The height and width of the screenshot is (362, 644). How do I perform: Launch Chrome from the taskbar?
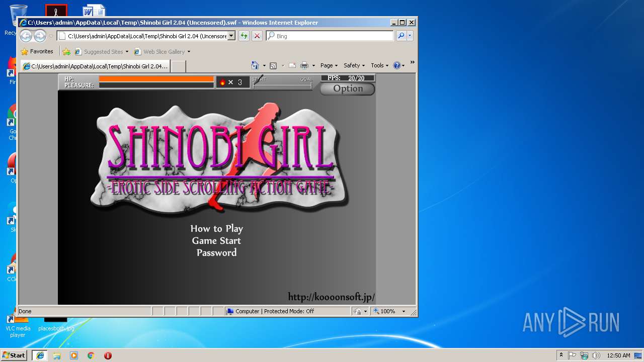pos(91,355)
